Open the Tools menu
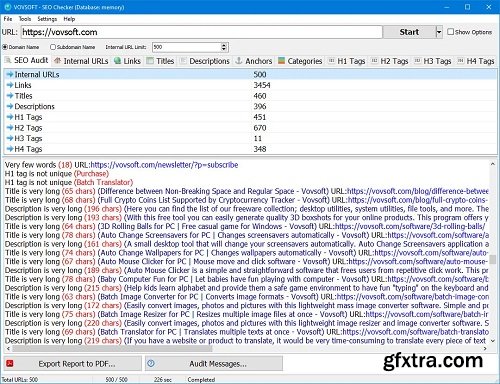Viewport: 500px width, 384px height. click(25, 19)
